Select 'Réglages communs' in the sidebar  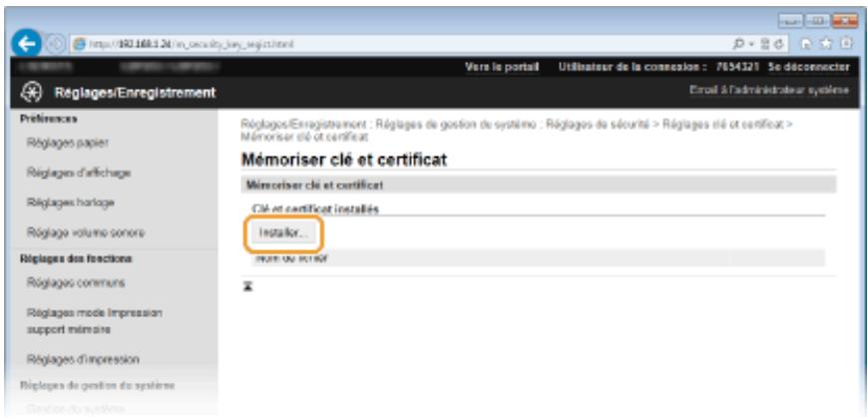[76, 283]
